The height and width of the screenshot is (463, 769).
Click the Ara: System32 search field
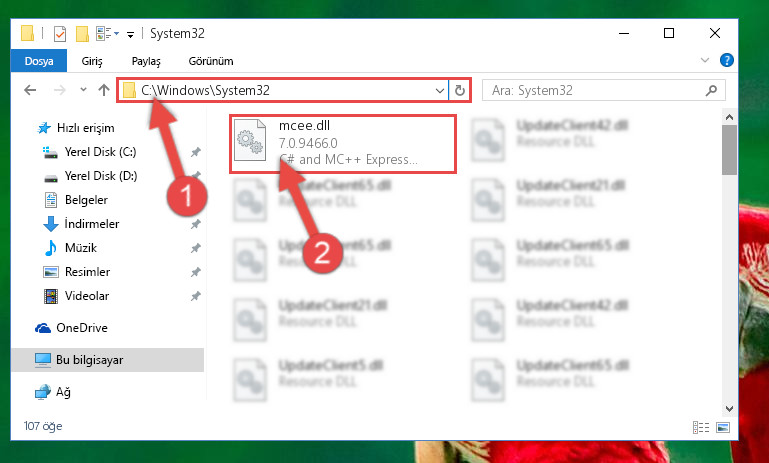point(597,90)
